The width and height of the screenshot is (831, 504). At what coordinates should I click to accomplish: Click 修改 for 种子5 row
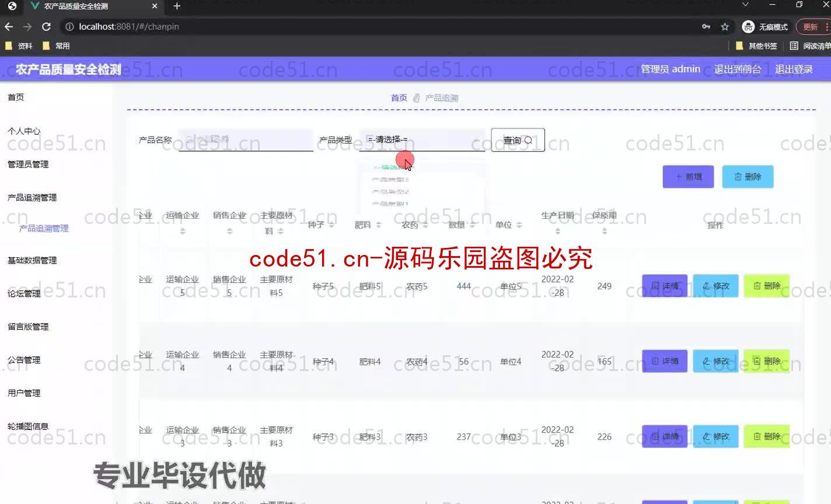[716, 286]
